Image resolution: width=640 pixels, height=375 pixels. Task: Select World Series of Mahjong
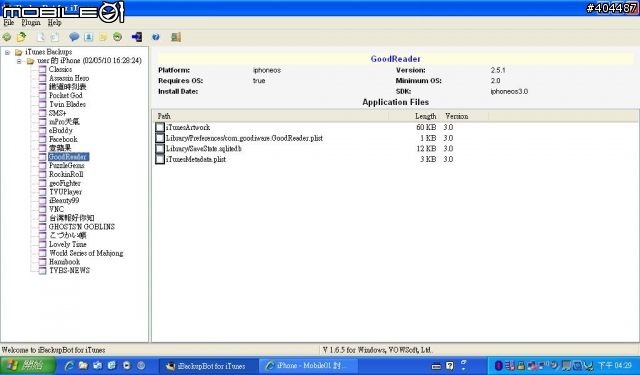click(86, 253)
